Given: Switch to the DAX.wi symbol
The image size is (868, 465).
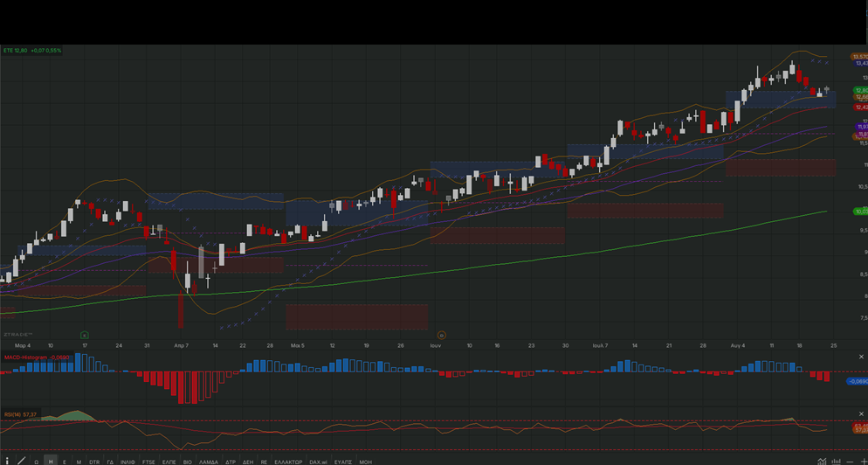Looking at the screenshot, I should (x=319, y=462).
